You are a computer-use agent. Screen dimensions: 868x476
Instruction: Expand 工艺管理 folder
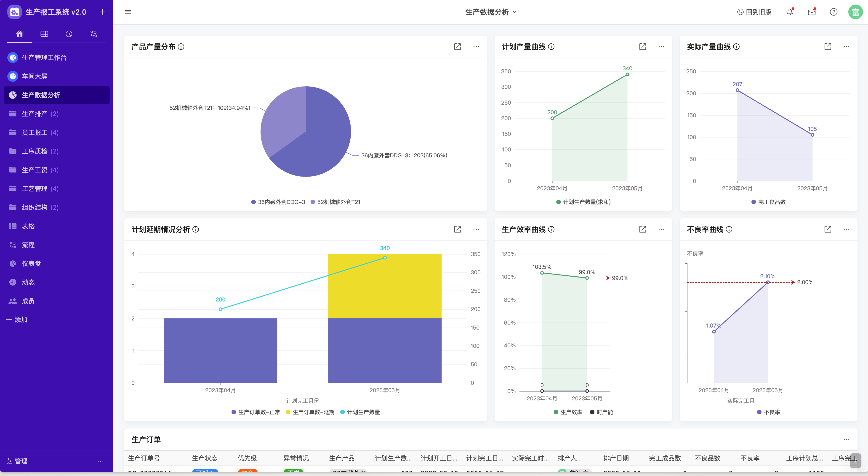click(x=57, y=189)
